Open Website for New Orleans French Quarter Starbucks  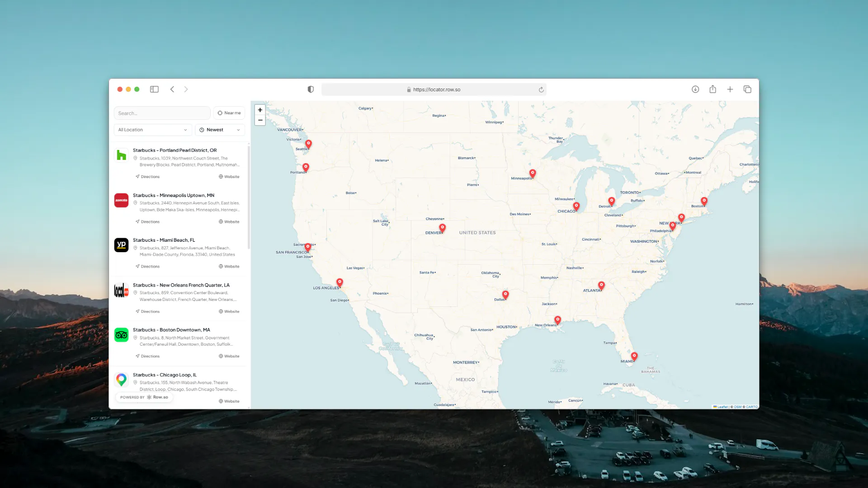(229, 311)
